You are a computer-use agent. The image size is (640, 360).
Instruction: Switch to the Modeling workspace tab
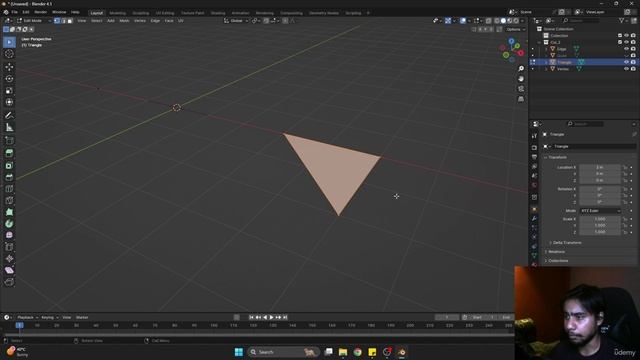click(x=118, y=13)
